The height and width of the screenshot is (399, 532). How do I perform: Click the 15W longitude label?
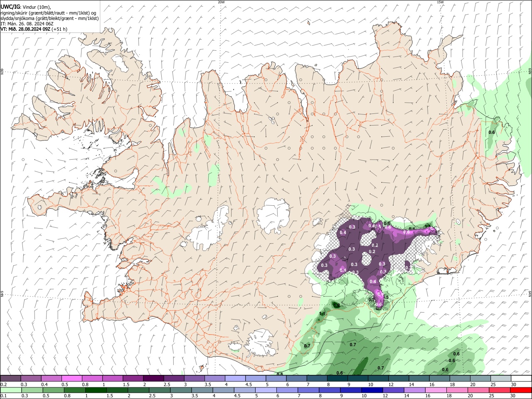[440, 2]
